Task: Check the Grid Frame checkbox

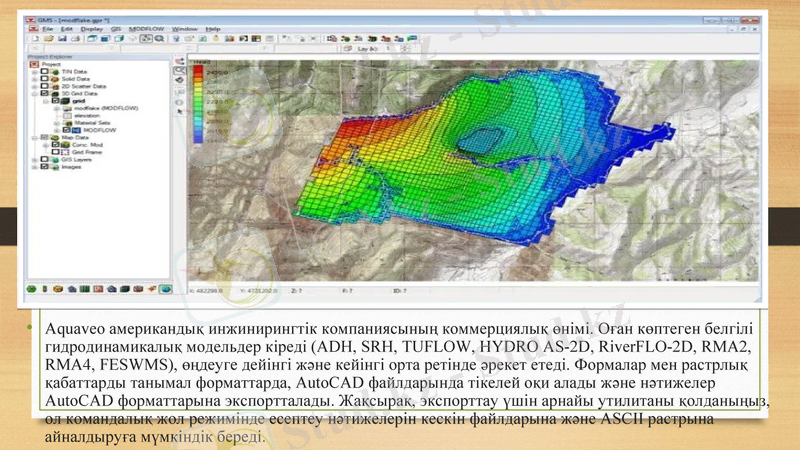Action: (56, 152)
